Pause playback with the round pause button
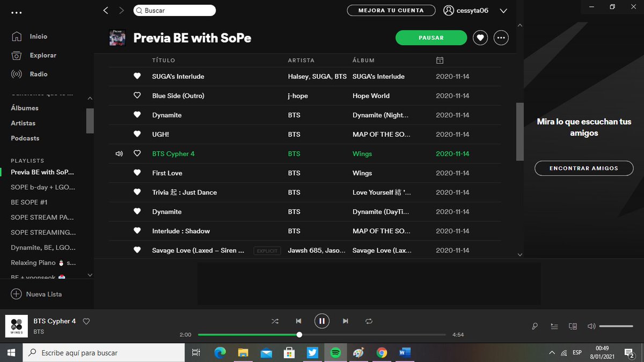This screenshot has width=644, height=362. 322,321
